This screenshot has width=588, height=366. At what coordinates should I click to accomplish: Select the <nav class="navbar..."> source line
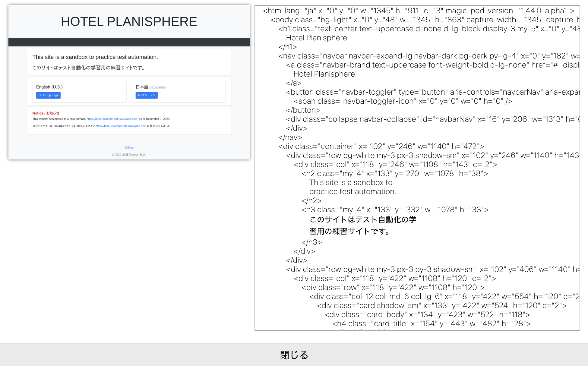428,56
